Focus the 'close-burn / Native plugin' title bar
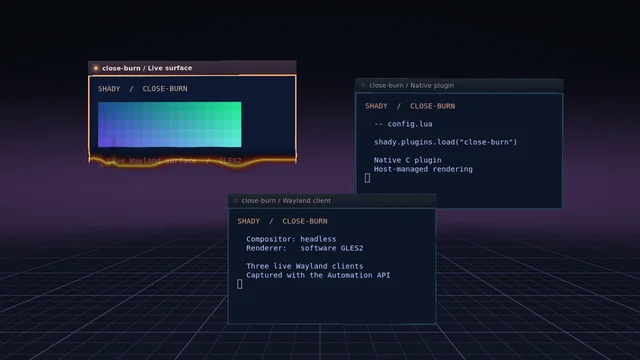 (x=459, y=85)
